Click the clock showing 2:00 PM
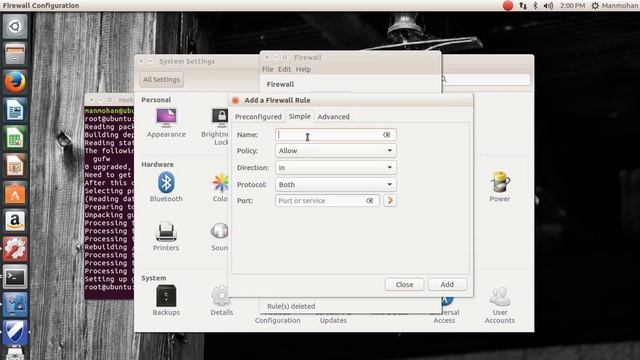Screen dimensions: 640x360 (x=572, y=6)
